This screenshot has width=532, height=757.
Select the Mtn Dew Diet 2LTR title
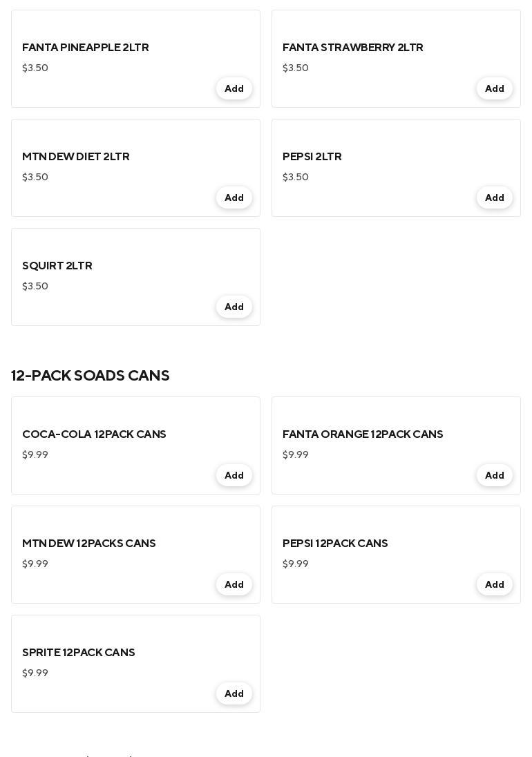click(76, 157)
